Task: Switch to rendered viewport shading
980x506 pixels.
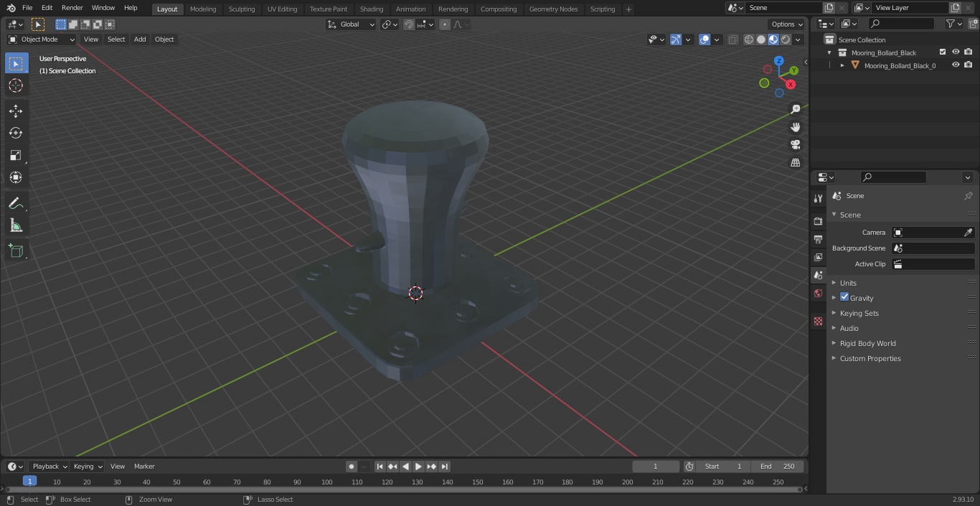Action: (x=786, y=39)
